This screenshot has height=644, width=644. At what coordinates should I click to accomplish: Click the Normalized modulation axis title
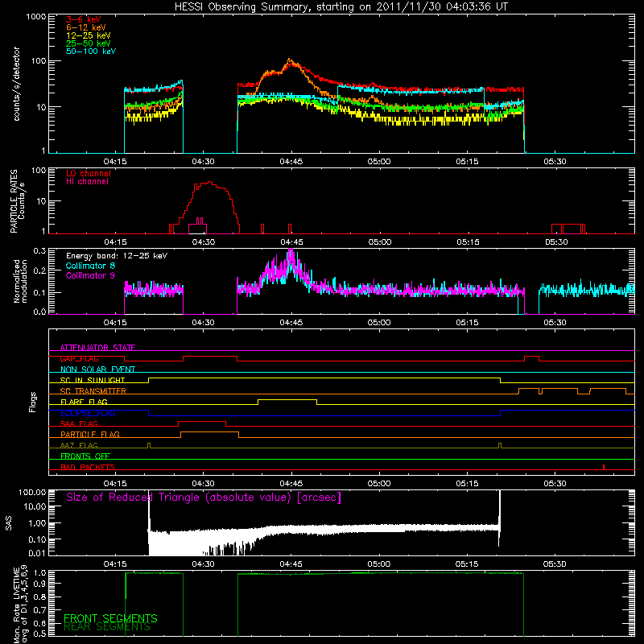(x=20, y=281)
